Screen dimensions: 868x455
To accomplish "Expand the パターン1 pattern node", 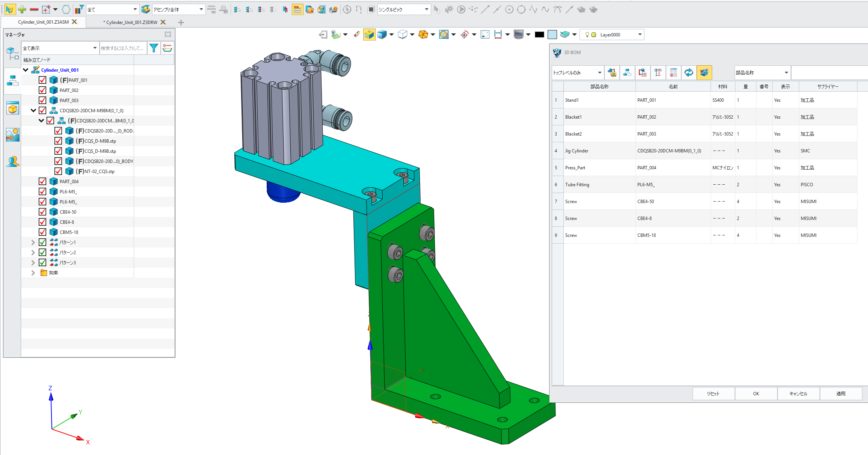I will coord(33,242).
